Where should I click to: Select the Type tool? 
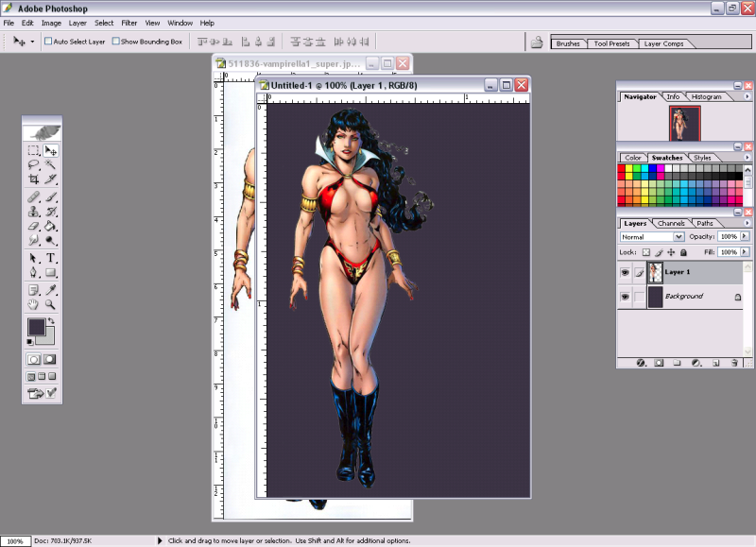[51, 258]
